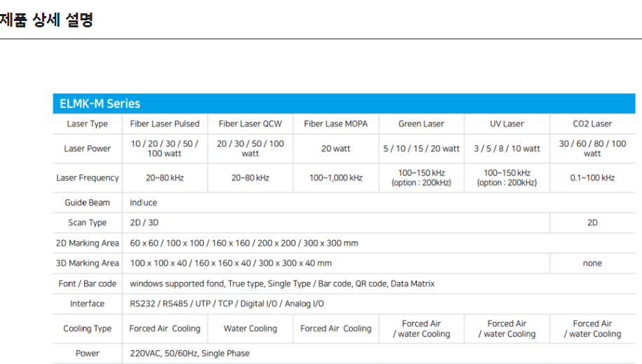The height and width of the screenshot is (364, 642).
Task: Click the Laser Frequency row label
Action: coord(88,178)
